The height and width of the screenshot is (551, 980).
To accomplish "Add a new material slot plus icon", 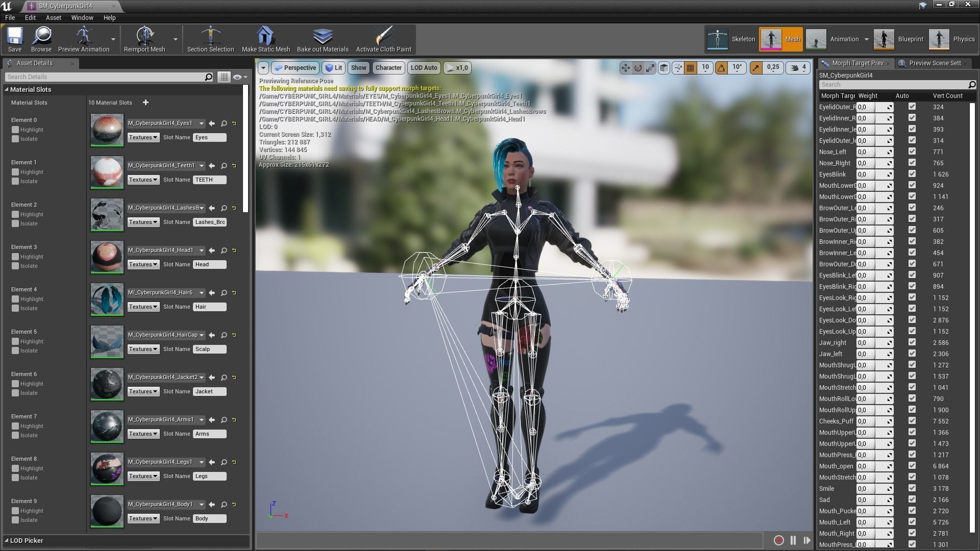I will click(145, 103).
